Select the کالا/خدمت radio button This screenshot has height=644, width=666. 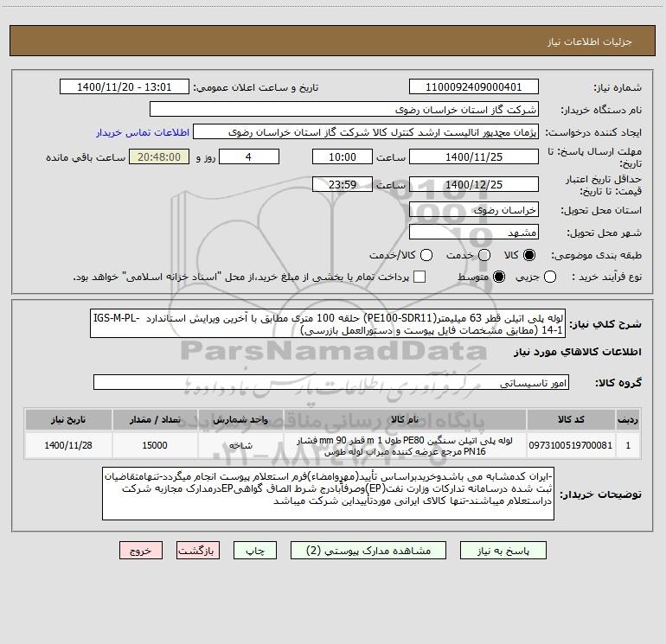(426, 255)
